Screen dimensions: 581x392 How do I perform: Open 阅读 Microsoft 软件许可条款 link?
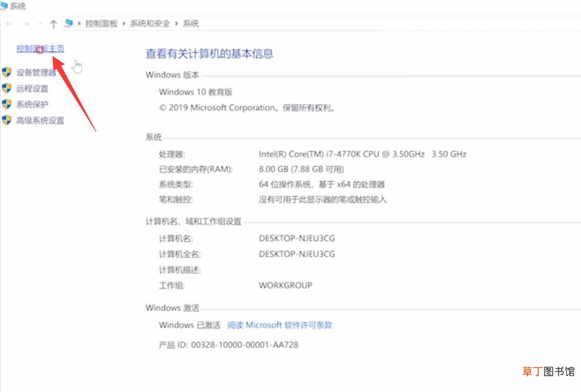(x=280, y=325)
